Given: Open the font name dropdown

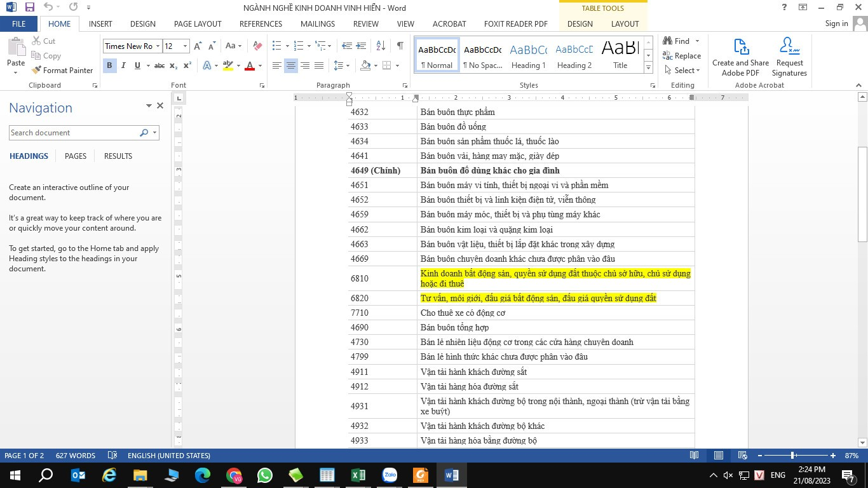Looking at the screenshot, I should coord(157,46).
